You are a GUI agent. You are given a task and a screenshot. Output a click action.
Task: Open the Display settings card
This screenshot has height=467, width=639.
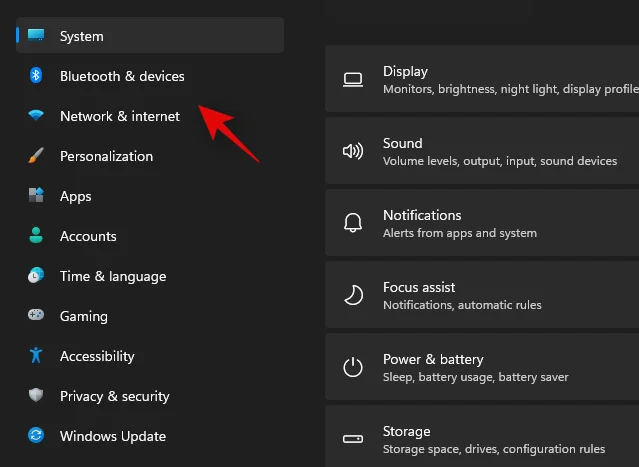[482, 79]
